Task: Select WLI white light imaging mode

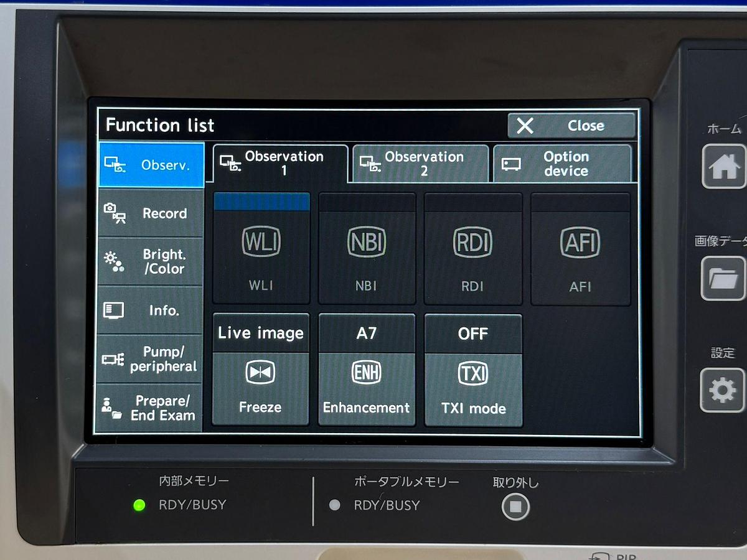Action: pyautogui.click(x=261, y=249)
